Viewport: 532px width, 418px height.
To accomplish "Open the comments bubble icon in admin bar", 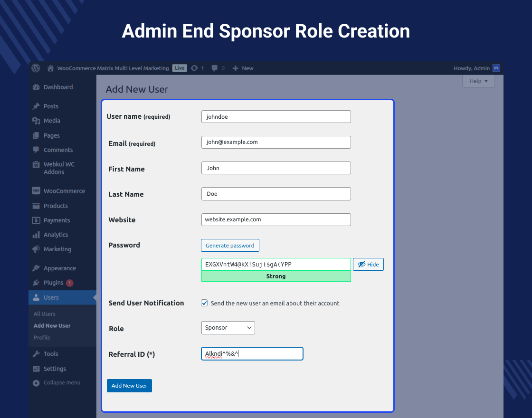I will coord(214,68).
